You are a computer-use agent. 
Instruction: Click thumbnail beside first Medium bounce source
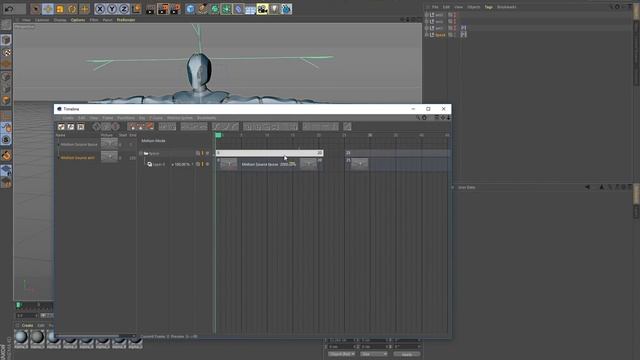click(x=109, y=143)
